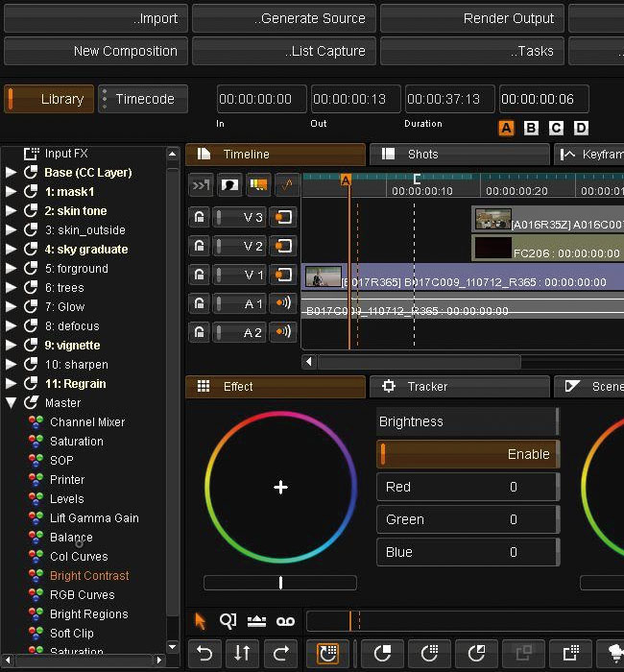The height and width of the screenshot is (672, 624).
Task: Click the circular layer icon at bottom toolbar
Action: (x=382, y=653)
